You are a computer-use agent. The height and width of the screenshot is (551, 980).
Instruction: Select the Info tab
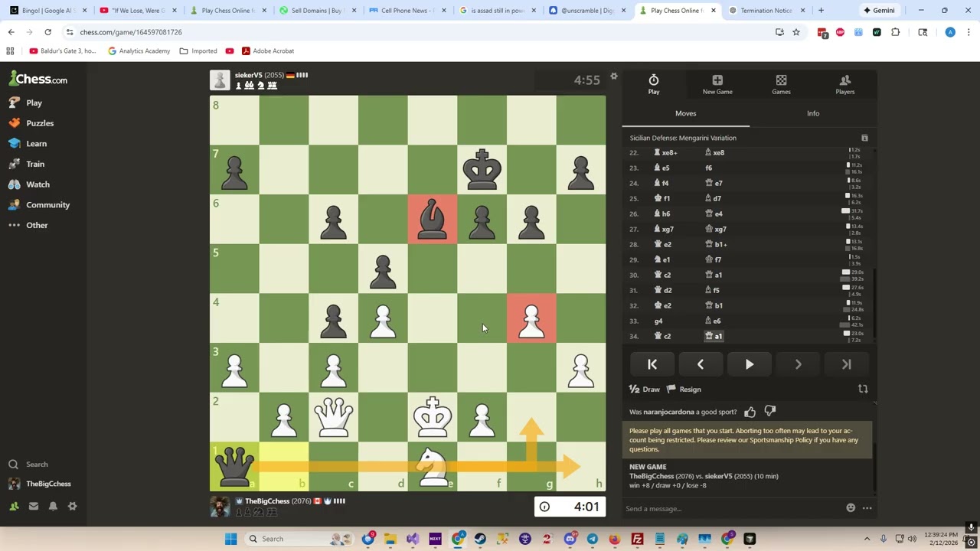click(x=813, y=113)
